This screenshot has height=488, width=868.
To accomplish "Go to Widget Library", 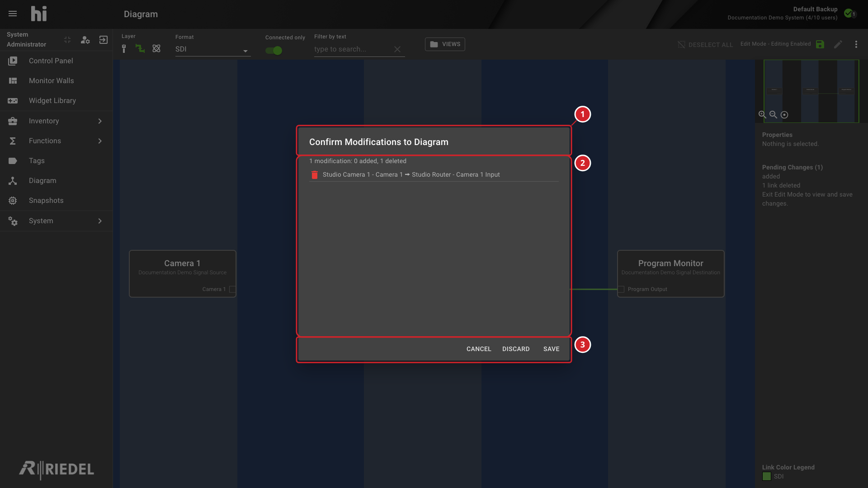I will tap(56, 101).
